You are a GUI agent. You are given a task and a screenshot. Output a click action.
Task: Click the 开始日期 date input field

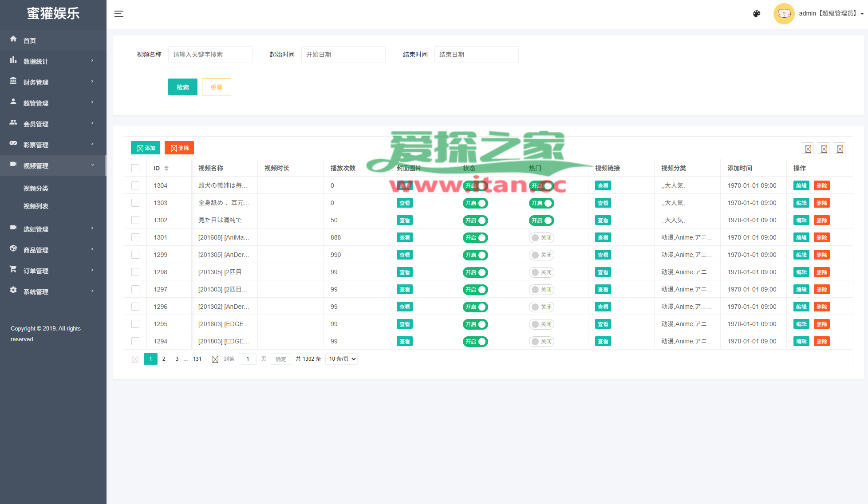tap(343, 55)
